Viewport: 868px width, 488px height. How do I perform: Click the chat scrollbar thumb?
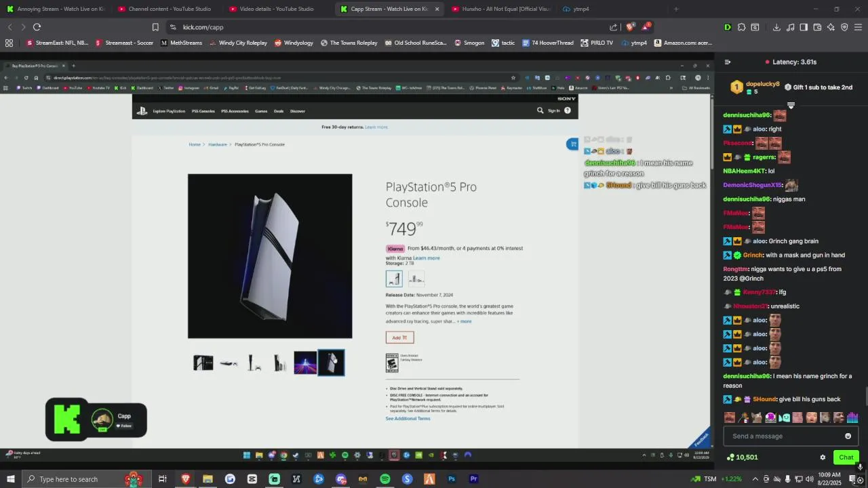865,396
